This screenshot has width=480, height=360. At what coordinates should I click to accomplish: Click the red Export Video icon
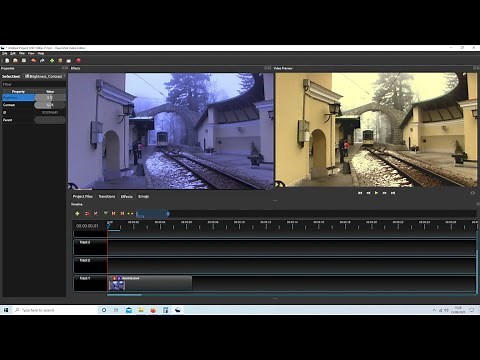tap(78, 60)
